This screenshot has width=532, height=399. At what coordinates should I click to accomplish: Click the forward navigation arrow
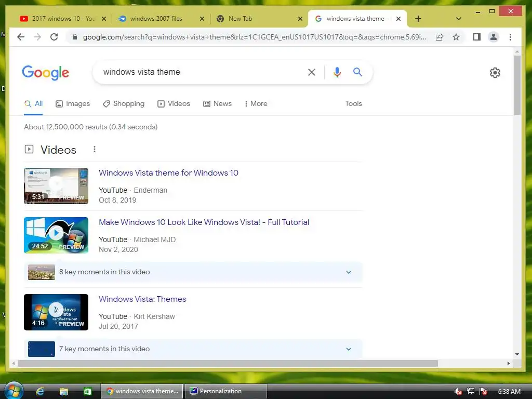[37, 37]
